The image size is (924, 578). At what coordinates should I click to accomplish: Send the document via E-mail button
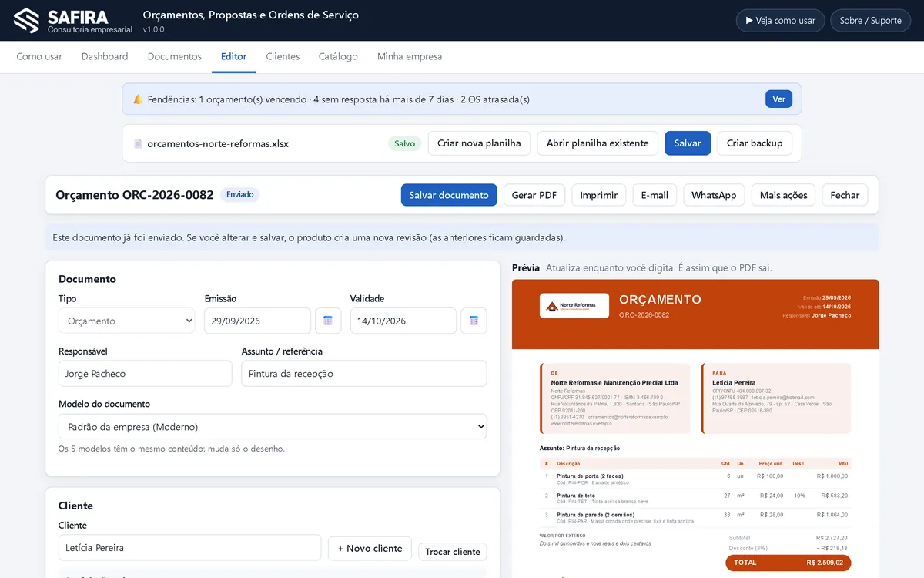pyautogui.click(x=654, y=195)
